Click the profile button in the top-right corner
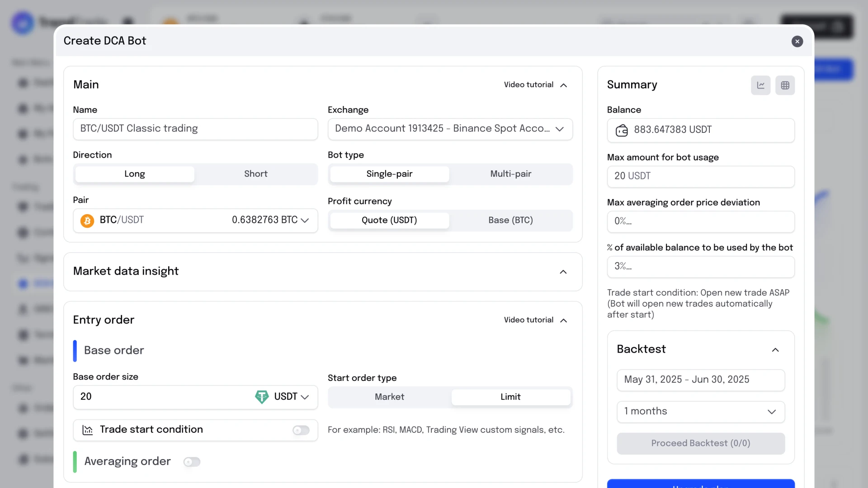 (839, 26)
